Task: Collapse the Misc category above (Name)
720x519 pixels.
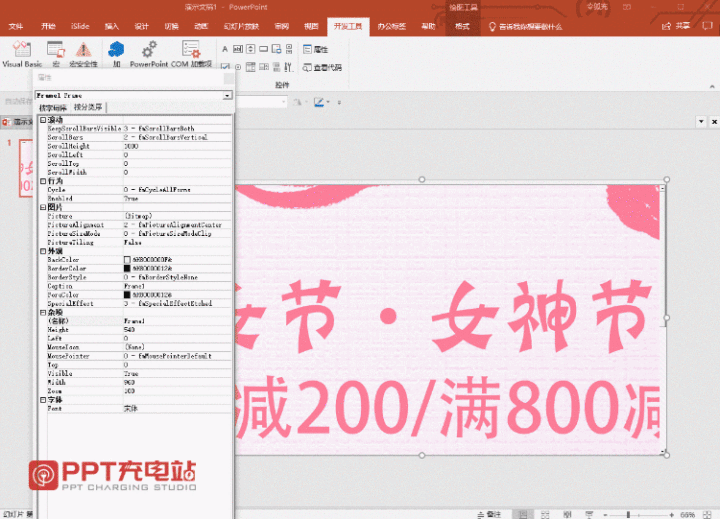Action: tap(43, 312)
